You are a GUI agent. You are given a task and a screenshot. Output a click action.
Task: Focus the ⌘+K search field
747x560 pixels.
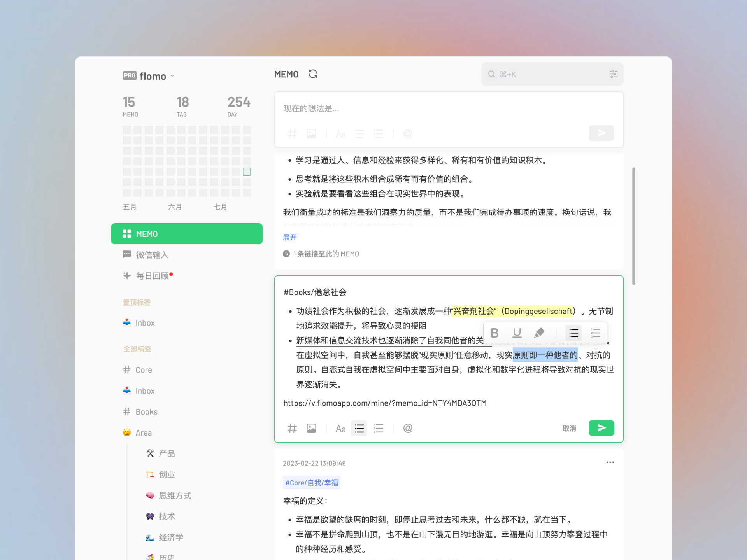pos(545,74)
